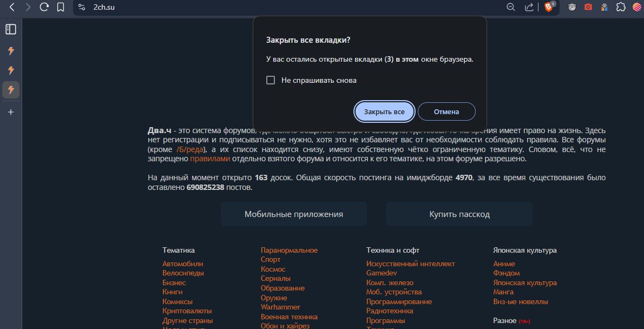Open Brave Shields lion icon

tap(549, 7)
